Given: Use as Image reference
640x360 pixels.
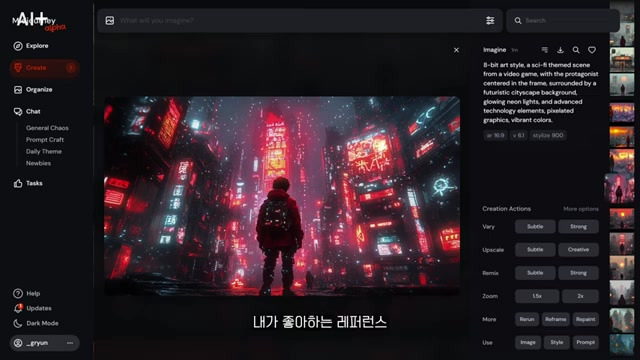Looking at the screenshot, I should tap(528, 342).
